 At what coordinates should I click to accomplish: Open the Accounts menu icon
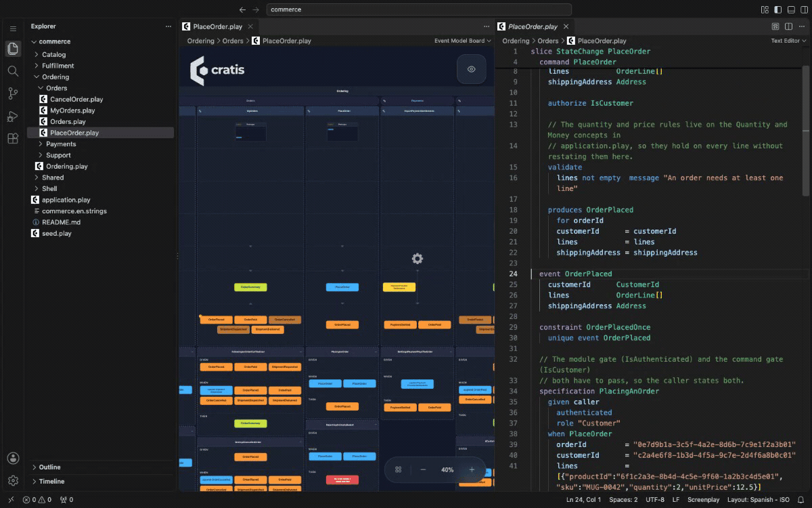pos(13,458)
